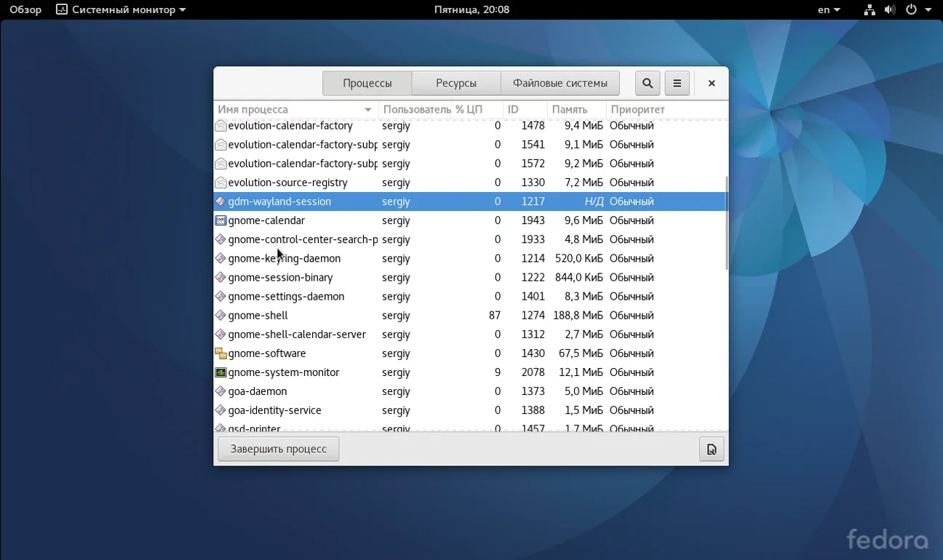Open the network status icon in top bar
Image resolution: width=943 pixels, height=560 pixels.
869,10
